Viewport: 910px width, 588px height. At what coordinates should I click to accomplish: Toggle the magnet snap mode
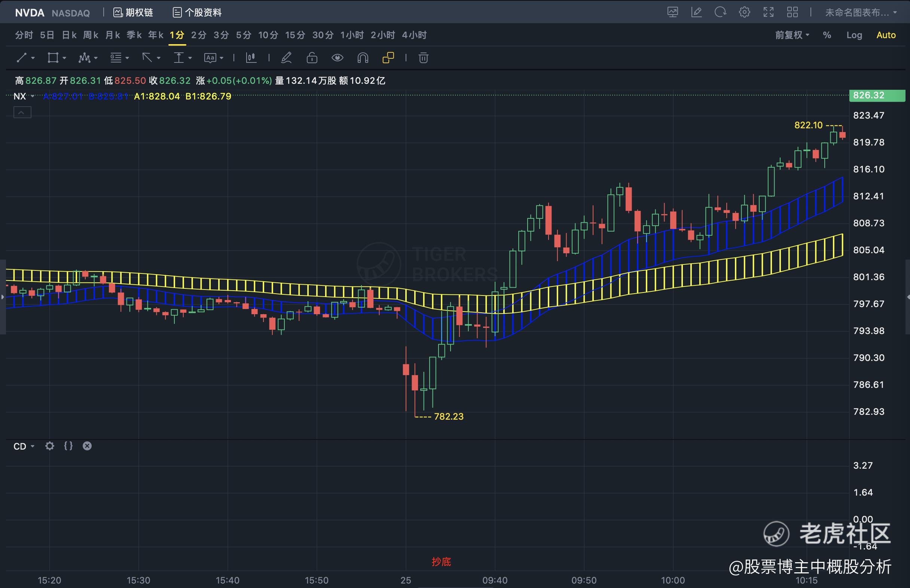(x=363, y=58)
